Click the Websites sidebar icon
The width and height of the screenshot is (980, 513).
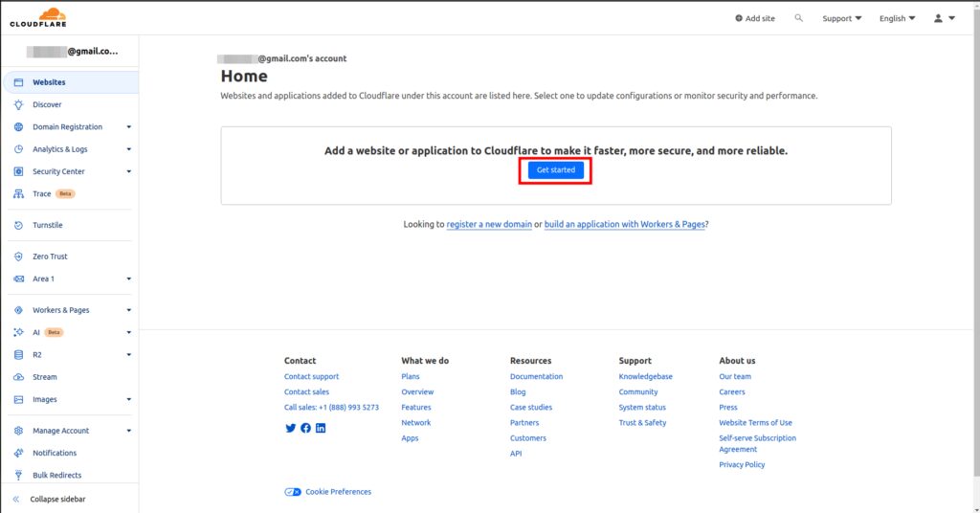(x=19, y=82)
